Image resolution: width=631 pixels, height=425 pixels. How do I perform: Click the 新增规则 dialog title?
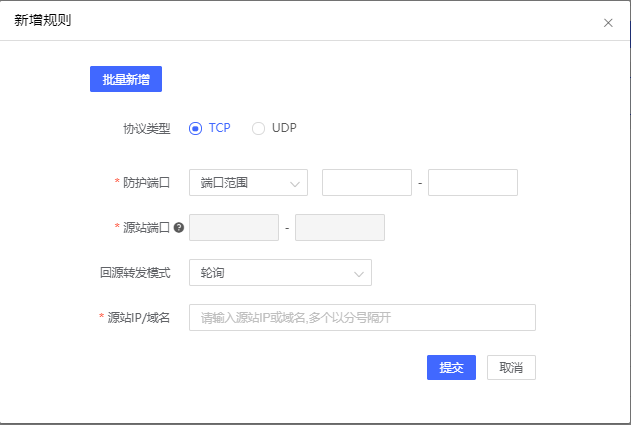coord(43,20)
